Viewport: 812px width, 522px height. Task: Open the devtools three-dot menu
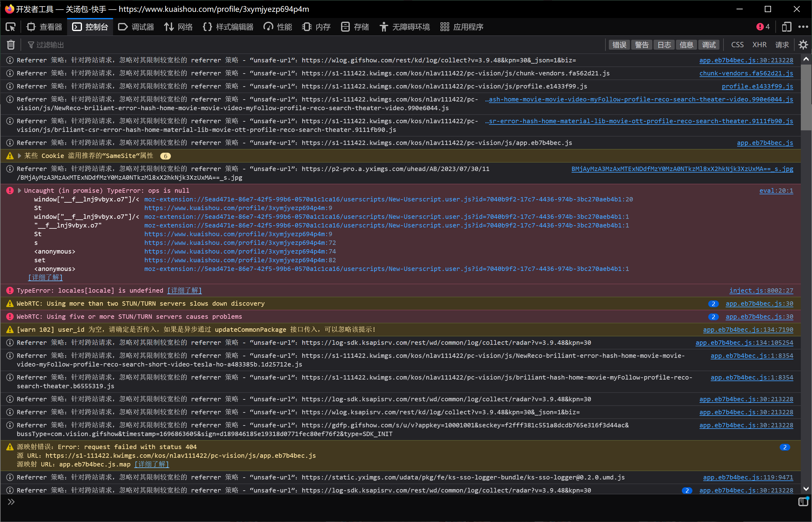click(x=803, y=27)
